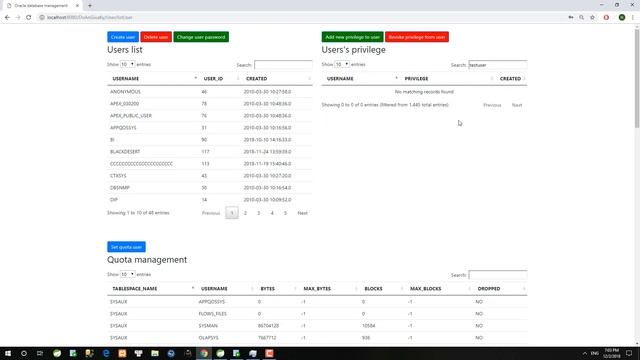The image size is (640, 360).
Task: Show hidden tray icons chevron
Action: click(584, 353)
